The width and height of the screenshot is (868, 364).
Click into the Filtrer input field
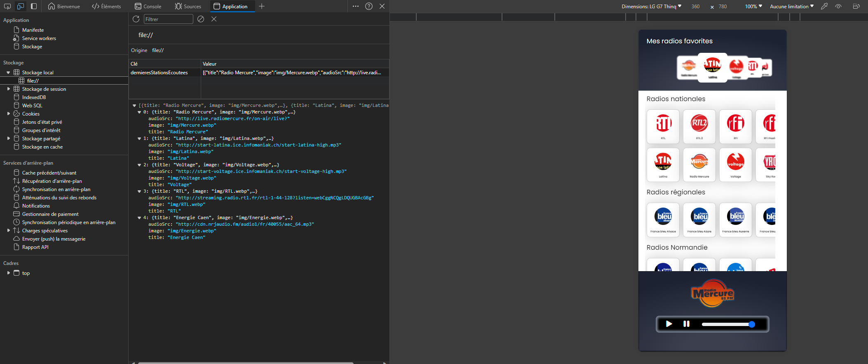(168, 19)
